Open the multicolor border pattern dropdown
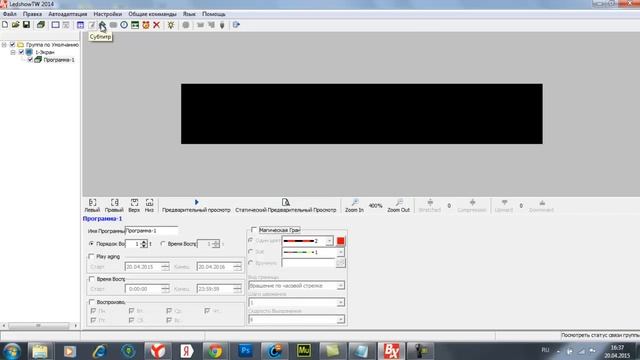Image resolution: width=640 pixels, height=360 pixels. (x=340, y=252)
